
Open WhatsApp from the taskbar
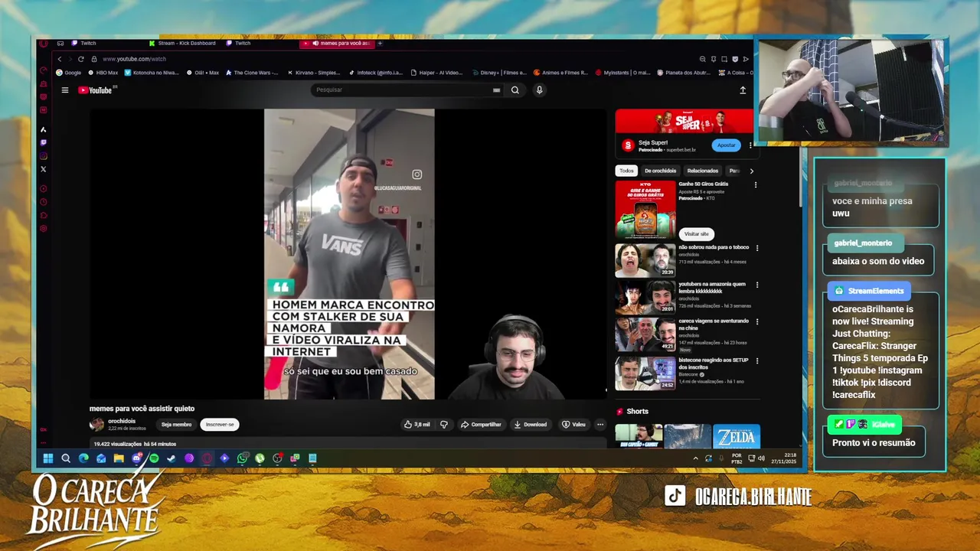(242, 458)
